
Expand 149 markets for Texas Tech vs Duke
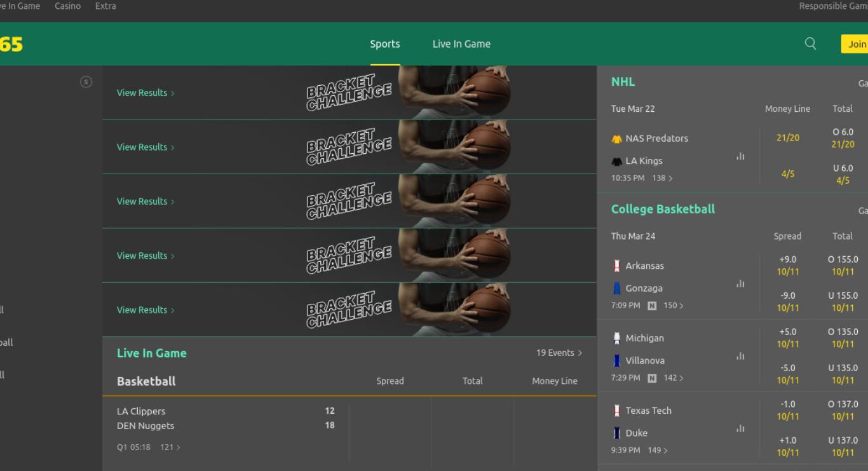pyautogui.click(x=657, y=451)
